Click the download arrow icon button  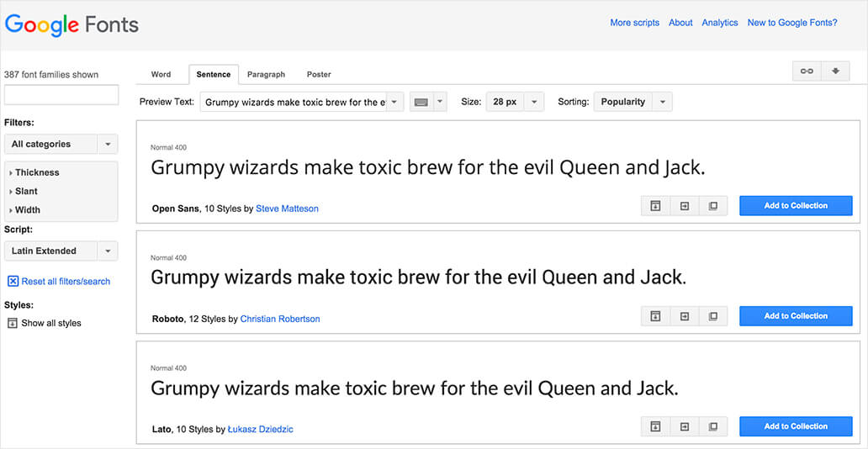click(x=835, y=71)
